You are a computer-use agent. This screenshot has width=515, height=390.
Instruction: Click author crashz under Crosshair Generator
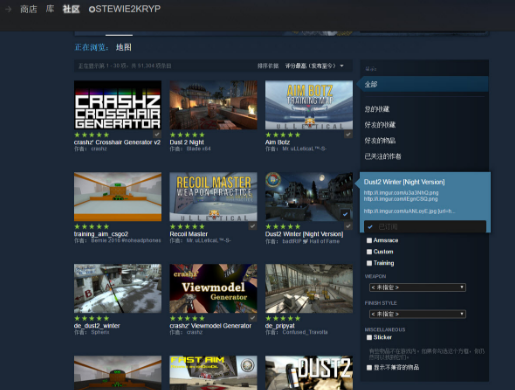pos(99,149)
